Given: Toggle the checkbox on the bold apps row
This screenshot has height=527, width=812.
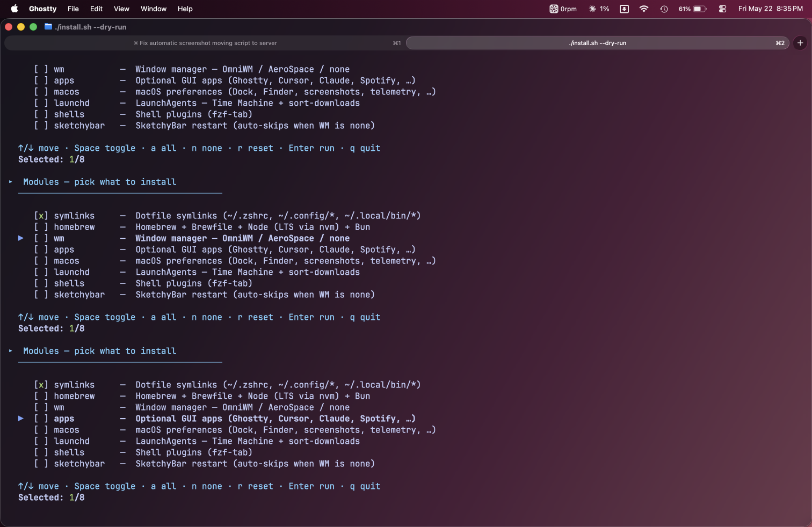Looking at the screenshot, I should [x=41, y=419].
